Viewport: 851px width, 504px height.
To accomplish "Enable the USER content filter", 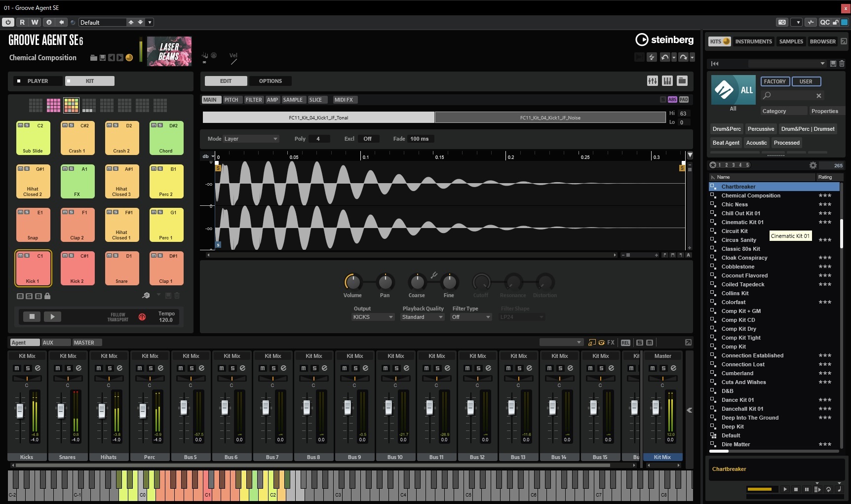I will [x=806, y=81].
